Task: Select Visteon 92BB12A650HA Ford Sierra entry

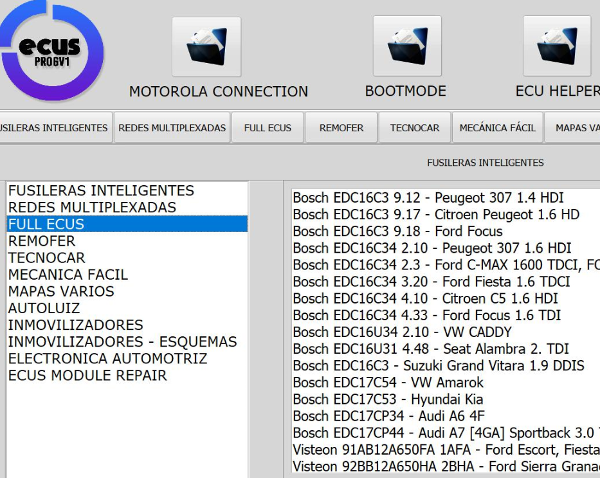Action: point(446,467)
